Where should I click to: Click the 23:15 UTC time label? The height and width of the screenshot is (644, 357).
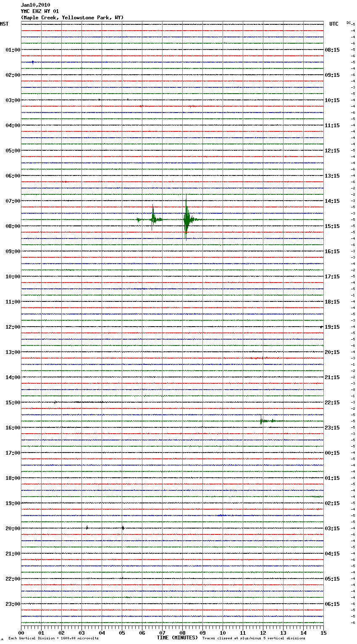332,428
